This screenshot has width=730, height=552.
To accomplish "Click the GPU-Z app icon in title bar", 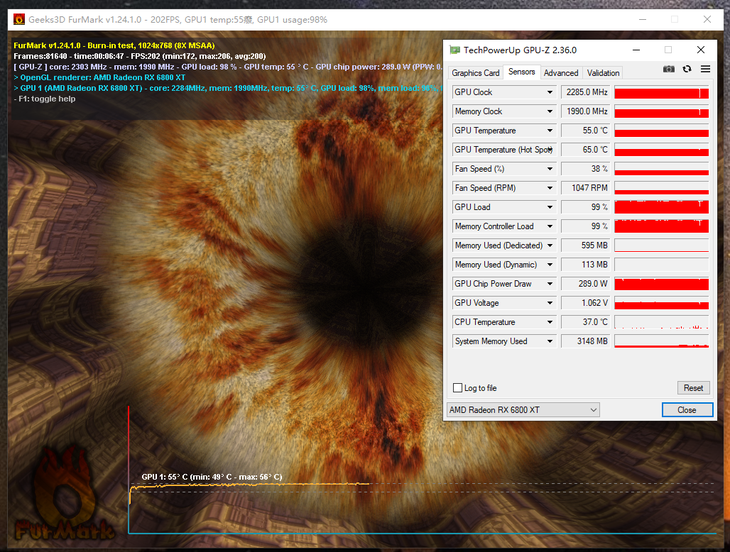I will click(x=455, y=50).
